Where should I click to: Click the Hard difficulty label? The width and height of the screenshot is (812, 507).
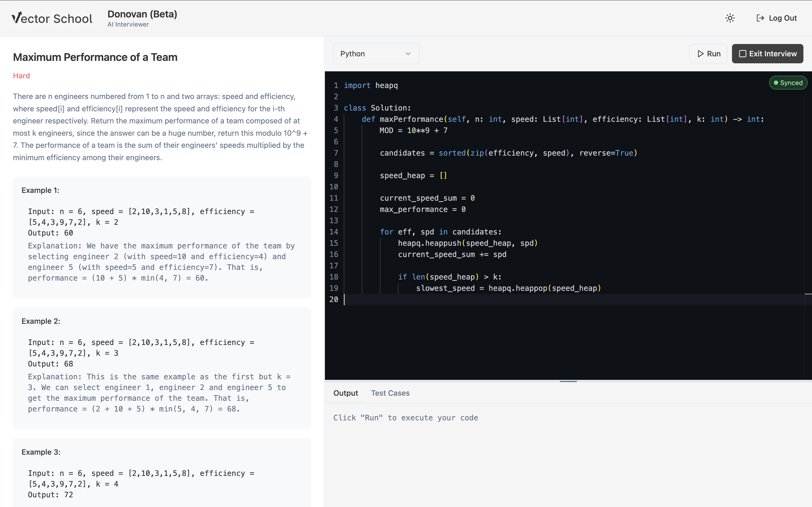tap(21, 76)
